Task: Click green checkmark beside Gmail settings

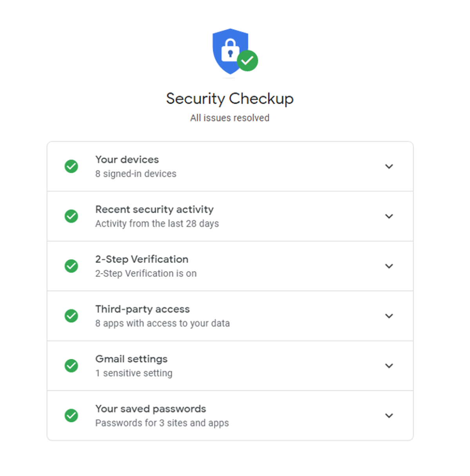Action: [71, 366]
